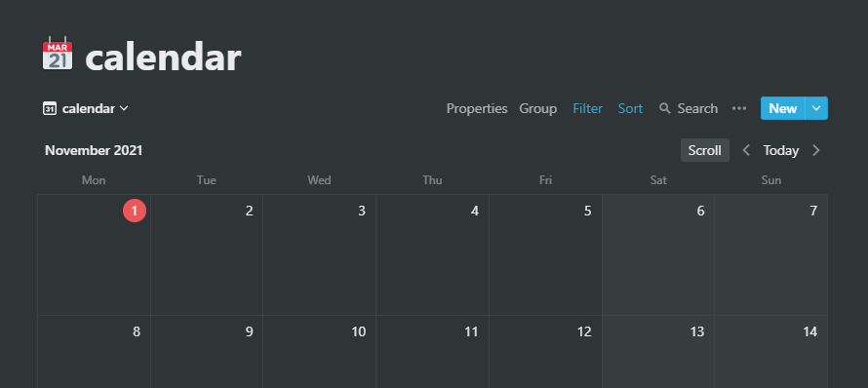Open Search via the magnifier icon

point(665,108)
